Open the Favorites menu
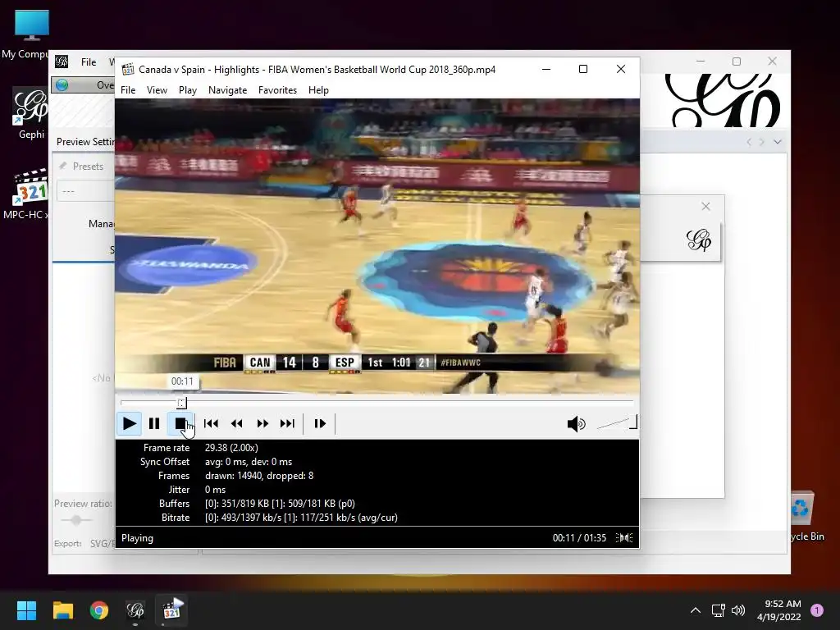This screenshot has height=630, width=840. [x=277, y=90]
